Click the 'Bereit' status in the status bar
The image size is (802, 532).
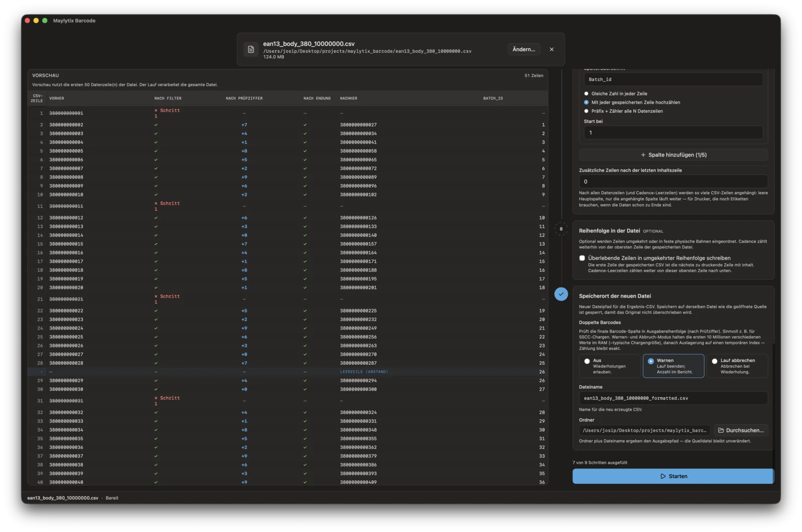(112, 498)
